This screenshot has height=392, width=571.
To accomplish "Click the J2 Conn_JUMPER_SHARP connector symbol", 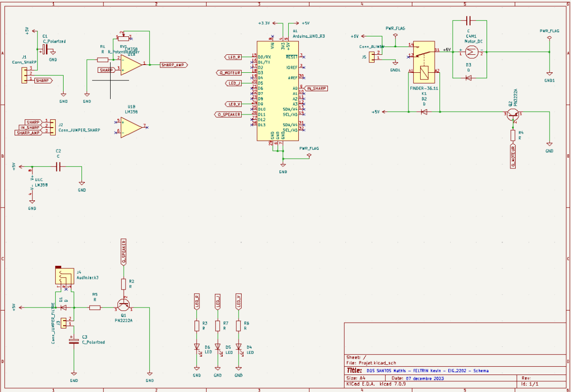I will click(49, 127).
